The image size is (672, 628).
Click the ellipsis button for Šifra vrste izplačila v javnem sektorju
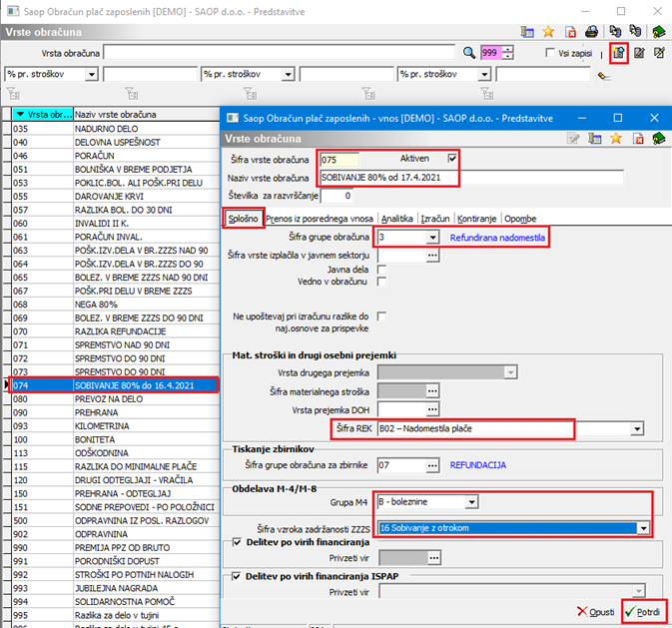point(433,255)
